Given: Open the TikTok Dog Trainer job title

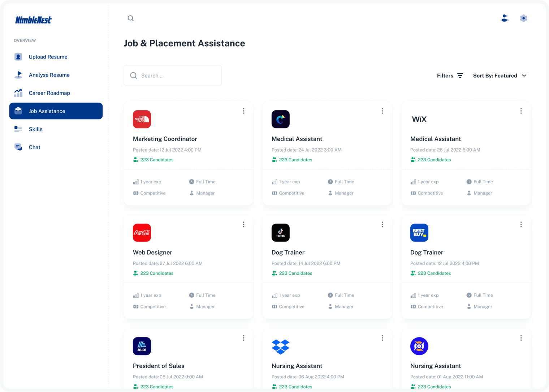Looking at the screenshot, I should point(288,252).
